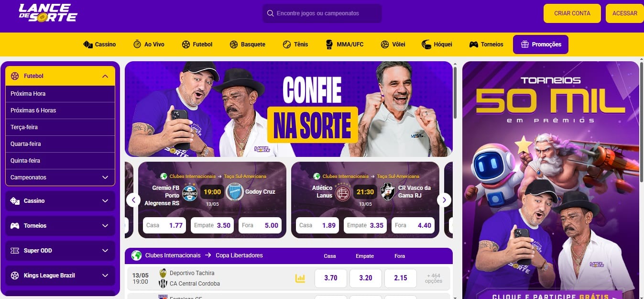Click the Grêmio team crest icon
Viewport: 644px width, 299px height.
tap(190, 192)
